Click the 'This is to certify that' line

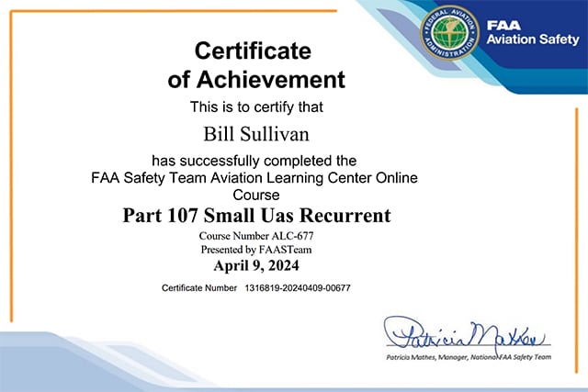point(256,107)
